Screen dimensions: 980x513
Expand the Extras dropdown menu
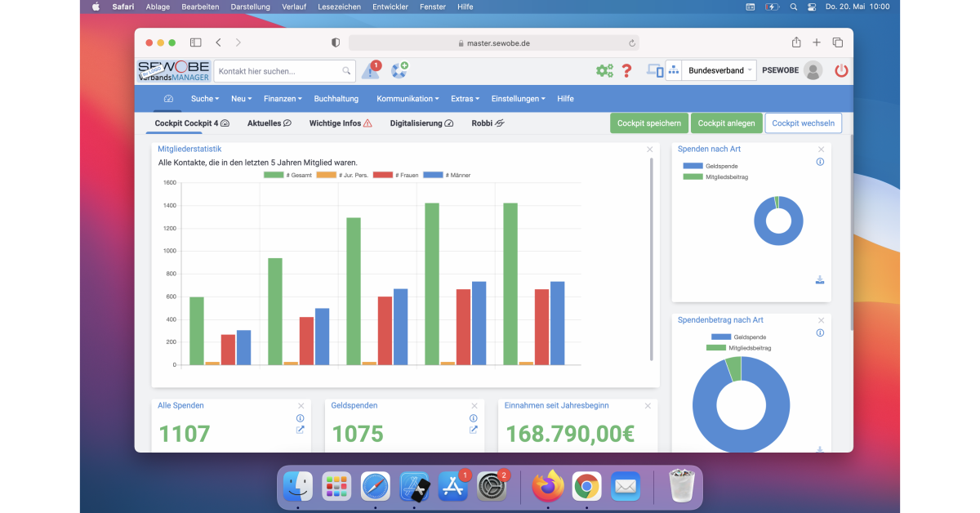pyautogui.click(x=465, y=99)
